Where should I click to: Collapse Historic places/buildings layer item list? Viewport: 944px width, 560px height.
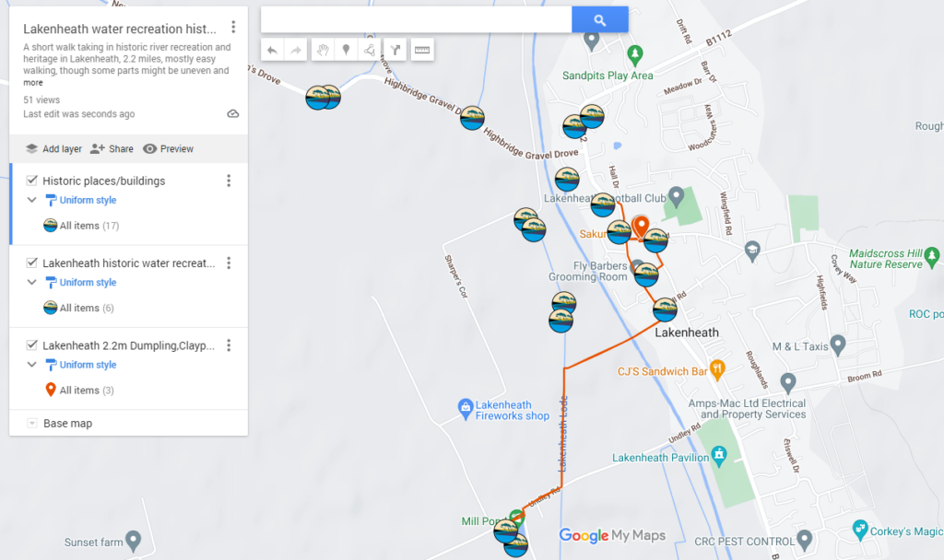click(x=32, y=200)
